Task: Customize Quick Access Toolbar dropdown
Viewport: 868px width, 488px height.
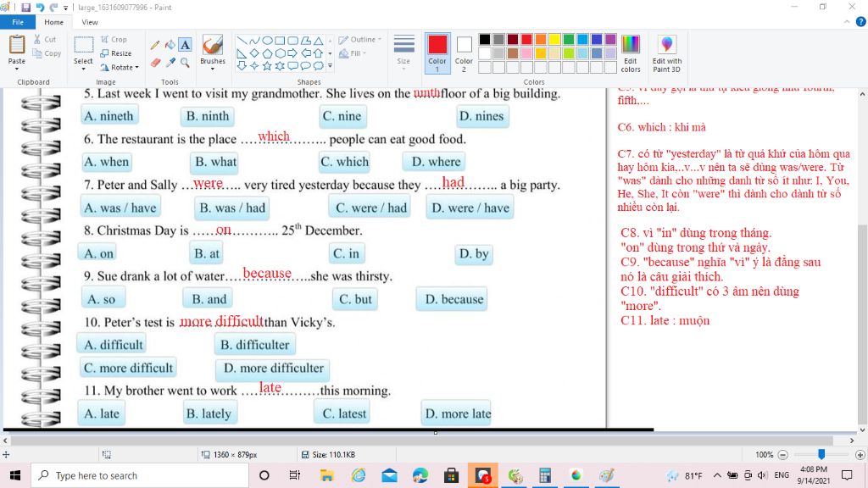Action: point(66,8)
